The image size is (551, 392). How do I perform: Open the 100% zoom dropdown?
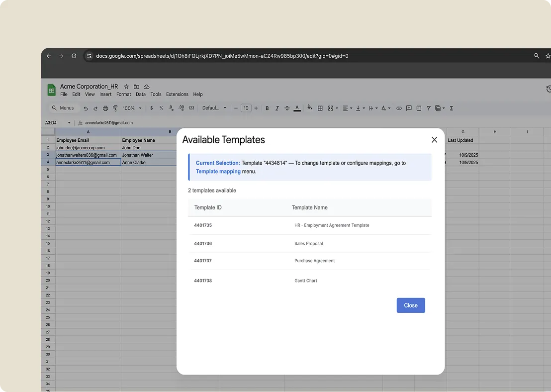click(x=132, y=108)
